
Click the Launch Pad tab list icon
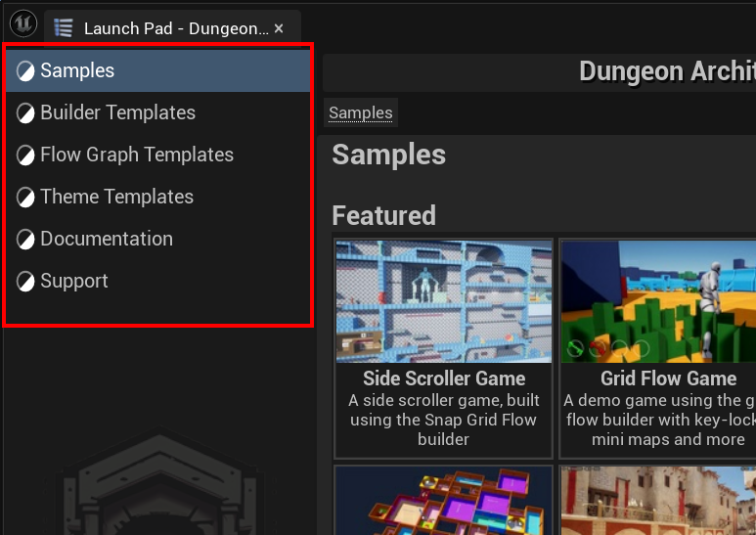[64, 28]
